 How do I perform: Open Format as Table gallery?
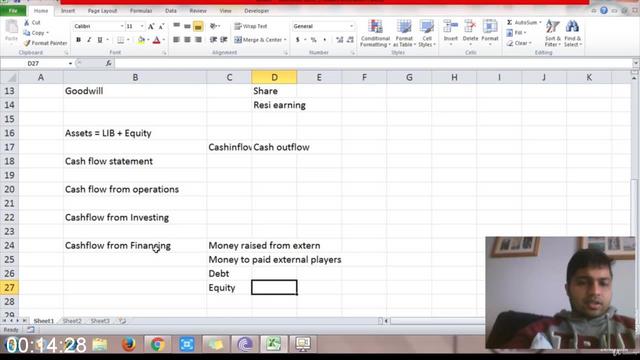pos(404,33)
